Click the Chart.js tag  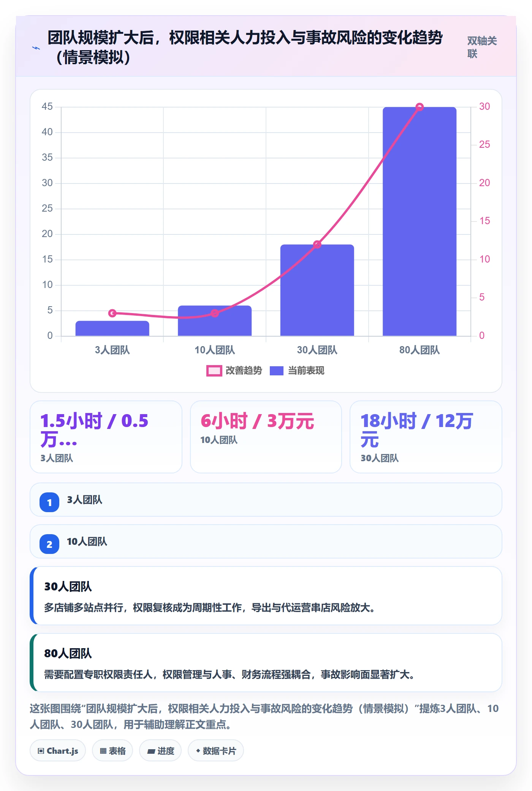coord(58,751)
